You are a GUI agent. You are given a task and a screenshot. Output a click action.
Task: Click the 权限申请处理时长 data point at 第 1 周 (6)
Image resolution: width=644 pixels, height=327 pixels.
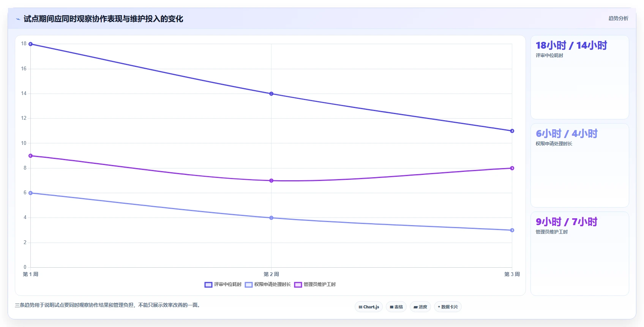pyautogui.click(x=31, y=193)
